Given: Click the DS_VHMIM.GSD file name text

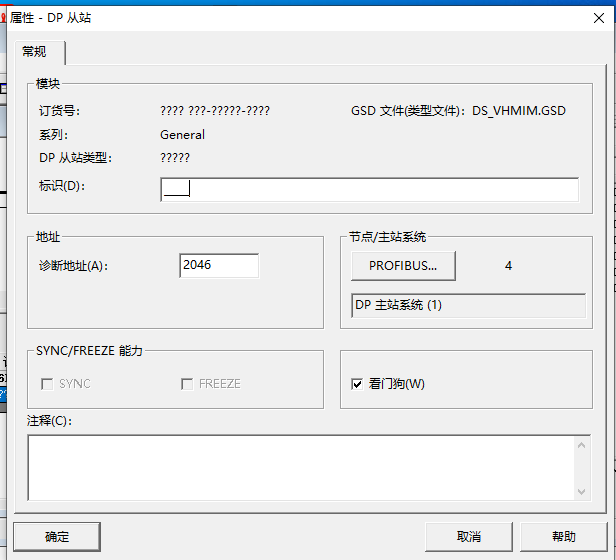Looking at the screenshot, I should tap(518, 111).
